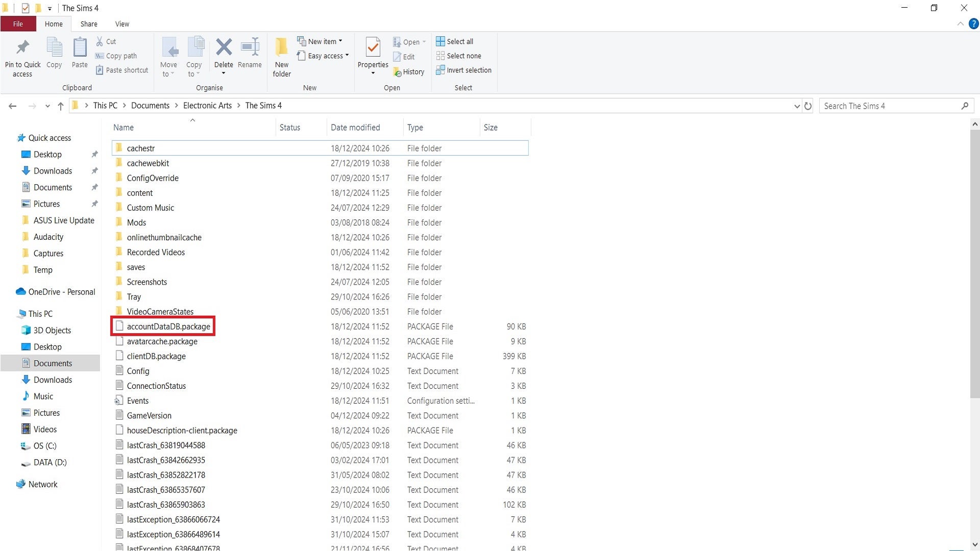Collapse the ribbon with the chevron
Screen dimensions: 980x551
pos(960,23)
